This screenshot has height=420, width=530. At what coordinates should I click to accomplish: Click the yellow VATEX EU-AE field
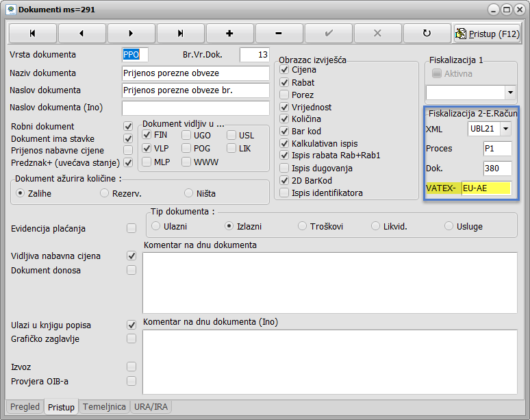tap(486, 188)
